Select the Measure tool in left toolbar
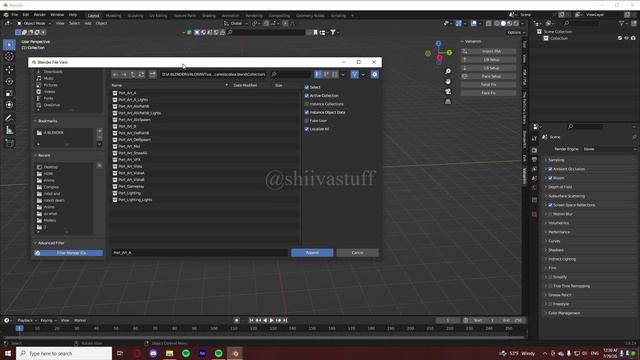640x360 pixels. click(9, 130)
